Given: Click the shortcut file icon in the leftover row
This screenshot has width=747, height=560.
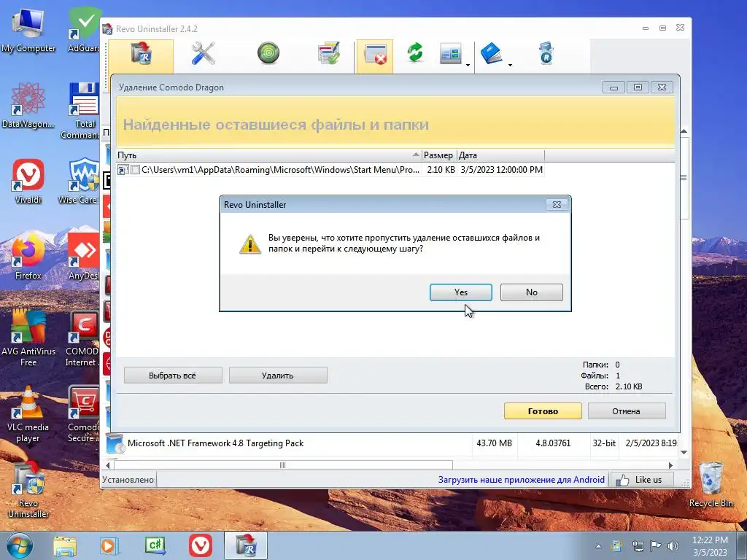Looking at the screenshot, I should pos(123,170).
